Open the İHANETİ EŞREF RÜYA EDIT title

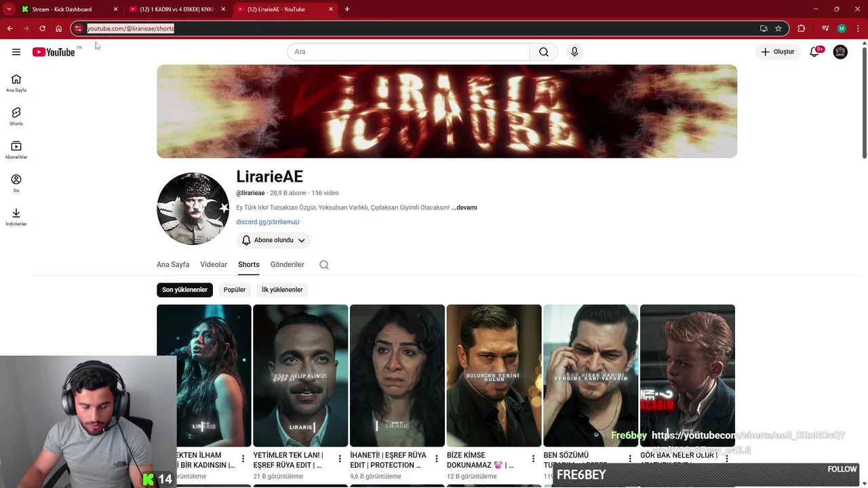click(389, 460)
